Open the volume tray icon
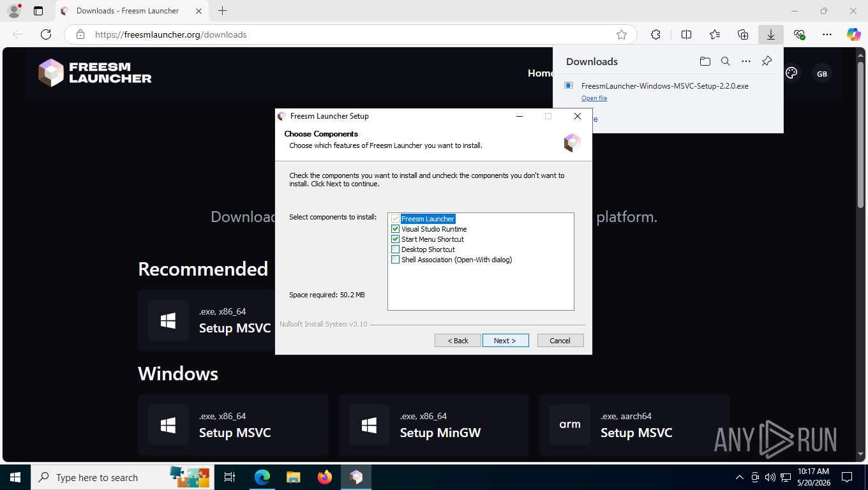This screenshot has height=490, width=868. (770, 477)
